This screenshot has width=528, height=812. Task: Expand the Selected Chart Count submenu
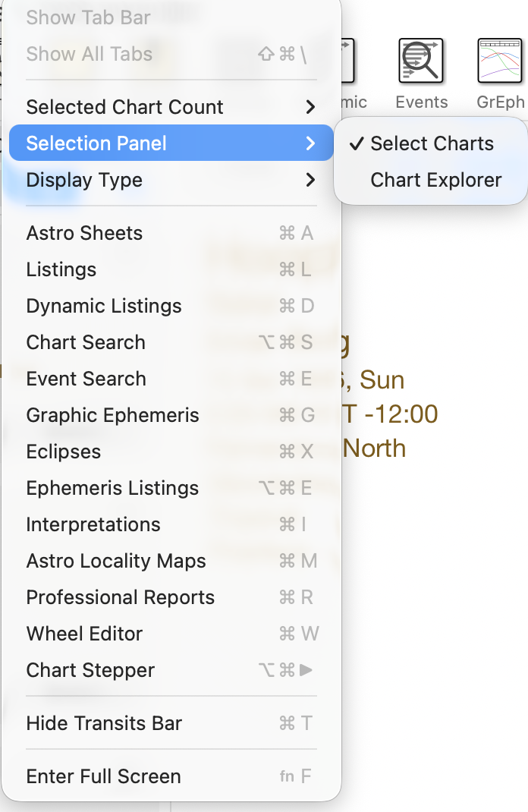click(x=124, y=107)
